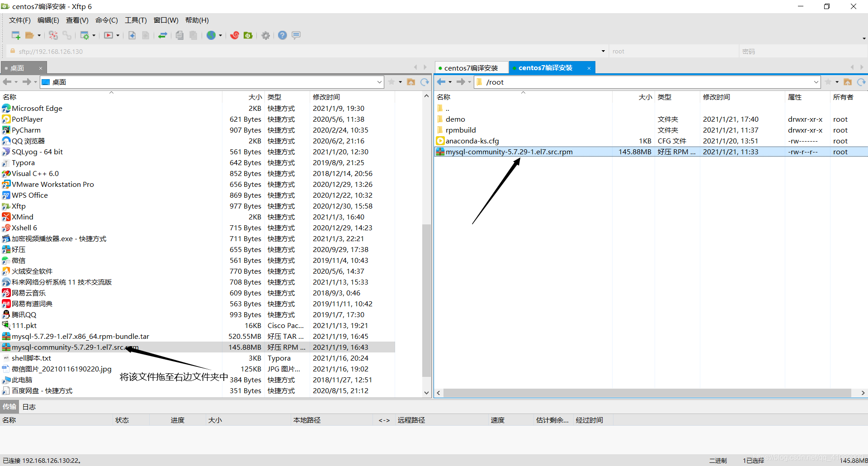Screen dimensions: 868x466
Task: Click the green Xftp folder toolbar icon
Action: [248, 35]
